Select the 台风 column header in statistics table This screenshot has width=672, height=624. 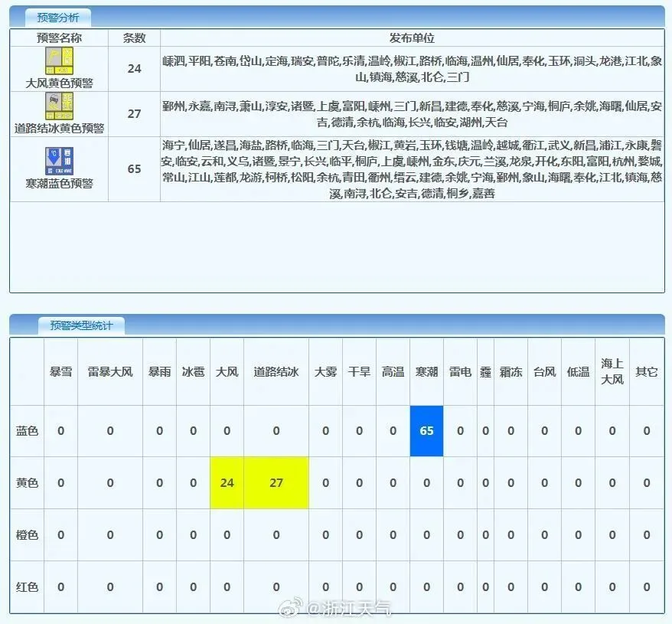pos(544,372)
